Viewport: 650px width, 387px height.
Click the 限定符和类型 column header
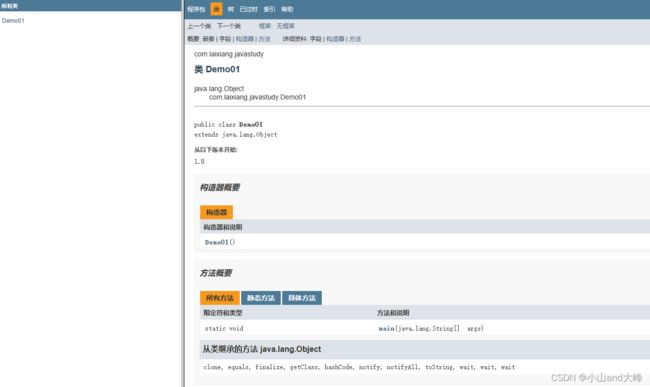[223, 313]
